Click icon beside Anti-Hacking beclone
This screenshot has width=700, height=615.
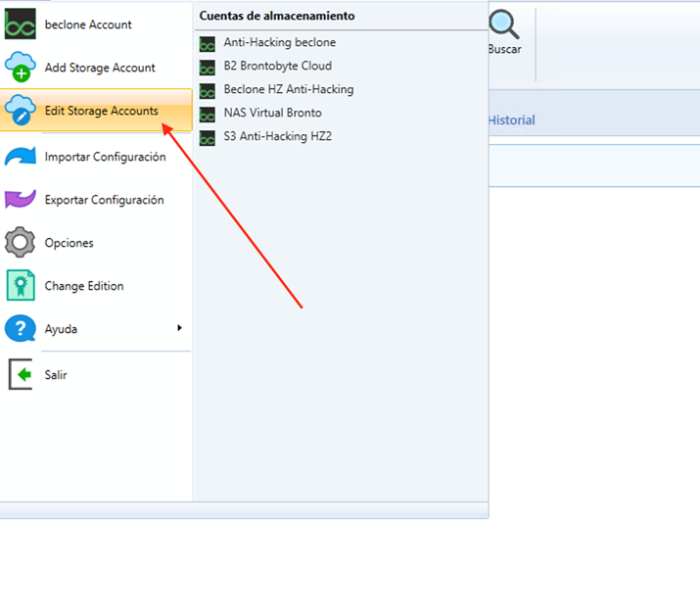(208, 44)
